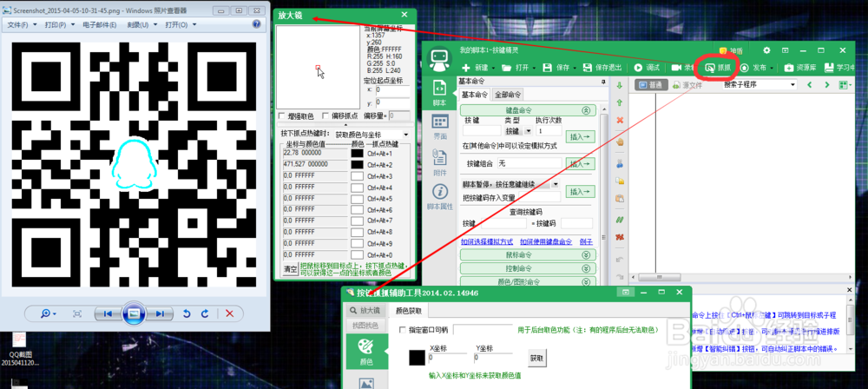Image resolution: width=868 pixels, height=389 pixels.
Task: Click the 按键 key input field under 键盘命令
Action: 482,131
